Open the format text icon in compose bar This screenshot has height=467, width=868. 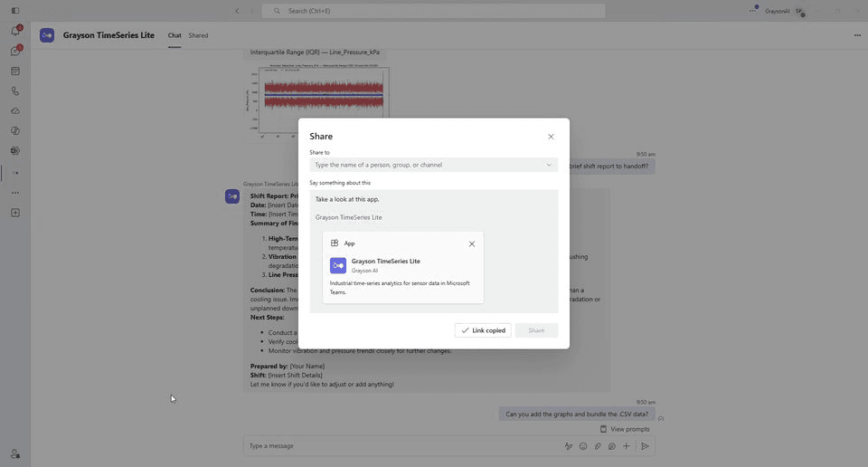[569, 446]
